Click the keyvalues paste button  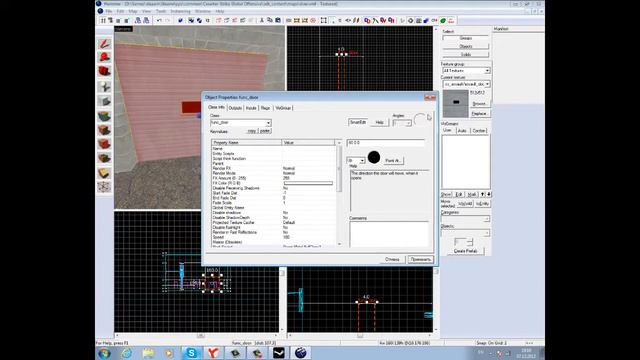coord(265,131)
